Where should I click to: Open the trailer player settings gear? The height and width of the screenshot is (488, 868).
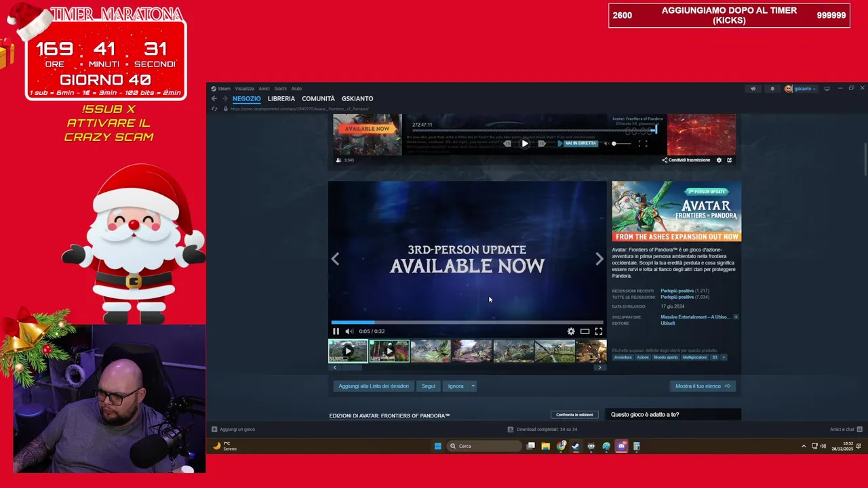(571, 331)
